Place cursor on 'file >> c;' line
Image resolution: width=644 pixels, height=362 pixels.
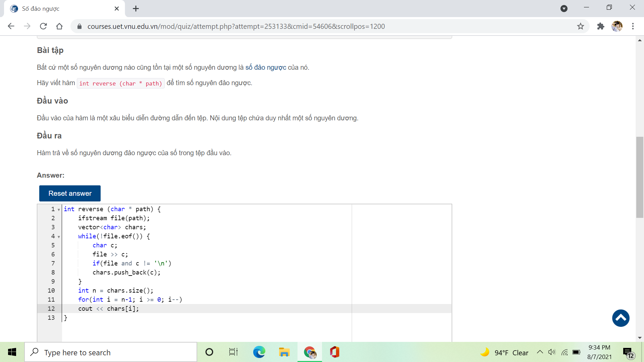click(x=110, y=254)
